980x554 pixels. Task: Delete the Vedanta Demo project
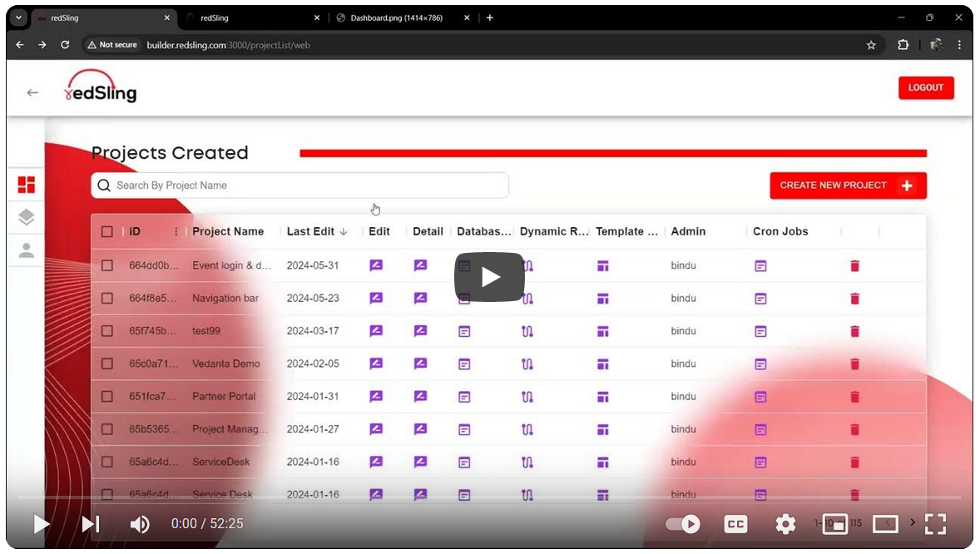(854, 364)
